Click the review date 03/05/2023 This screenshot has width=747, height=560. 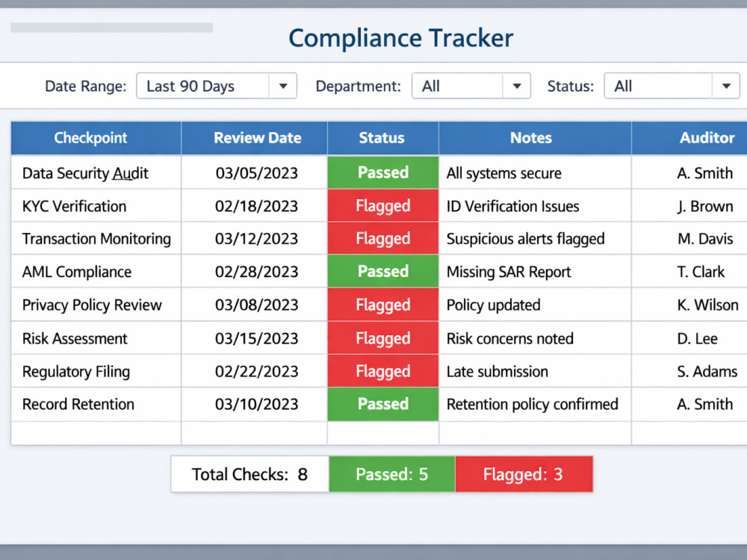[x=257, y=173]
